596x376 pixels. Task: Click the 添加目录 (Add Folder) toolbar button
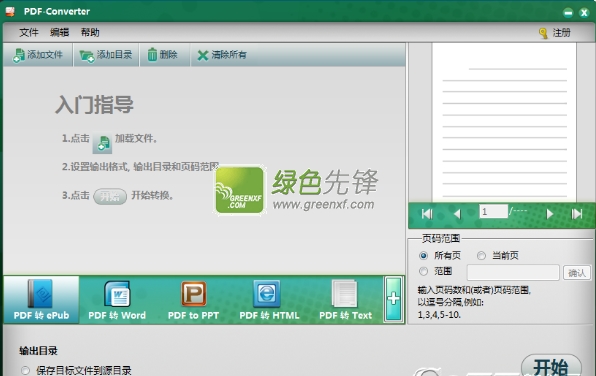[106, 55]
